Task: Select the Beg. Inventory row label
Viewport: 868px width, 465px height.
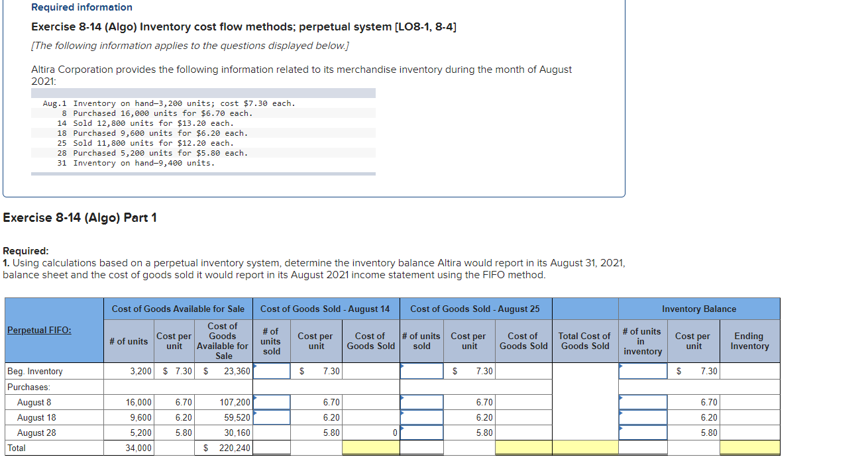Action: click(x=35, y=371)
